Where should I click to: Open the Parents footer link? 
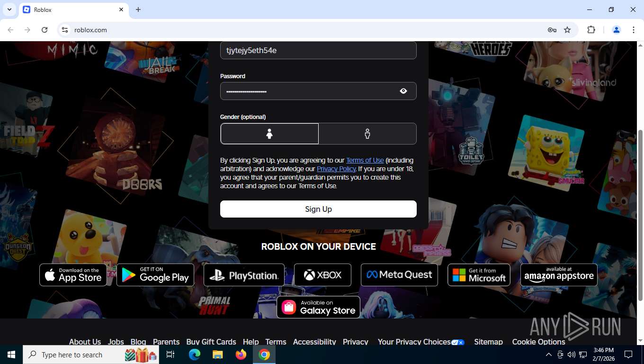coord(166,341)
